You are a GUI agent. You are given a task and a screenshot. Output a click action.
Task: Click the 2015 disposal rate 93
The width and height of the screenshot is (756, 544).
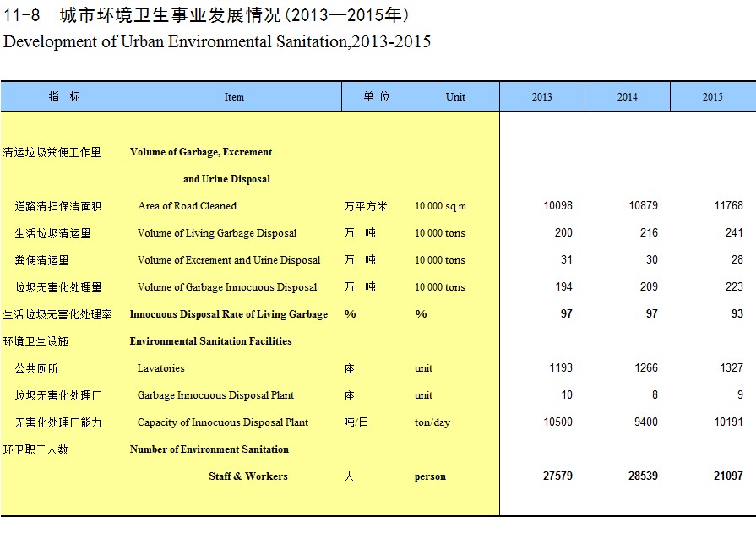tap(737, 313)
